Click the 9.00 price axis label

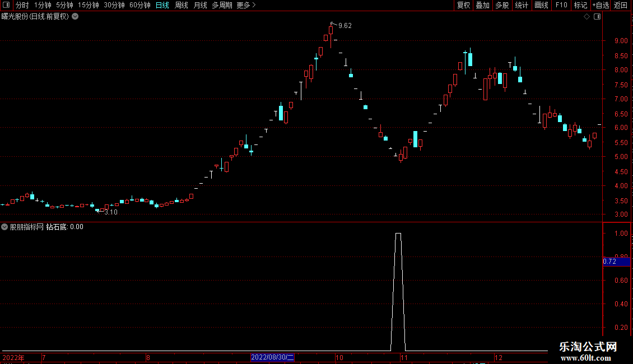point(621,41)
